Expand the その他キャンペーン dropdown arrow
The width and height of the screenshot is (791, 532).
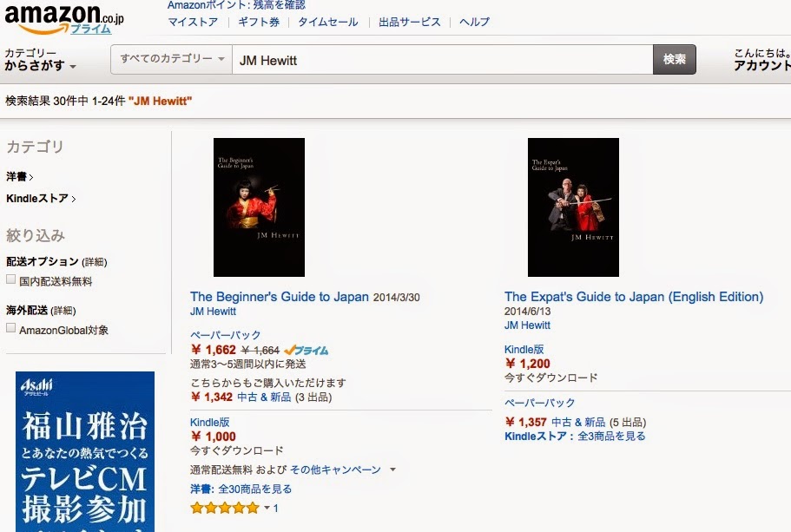[392, 470]
